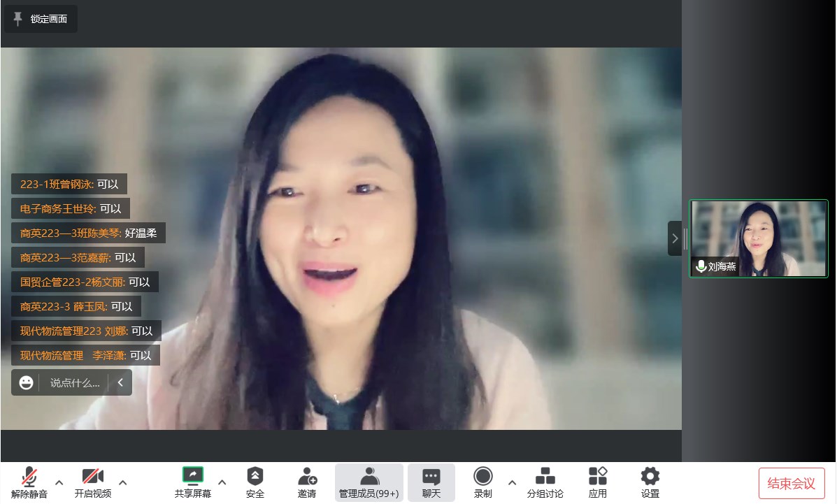Open meeting 设置 settings
Screen dimensions: 837x504
(x=650, y=482)
